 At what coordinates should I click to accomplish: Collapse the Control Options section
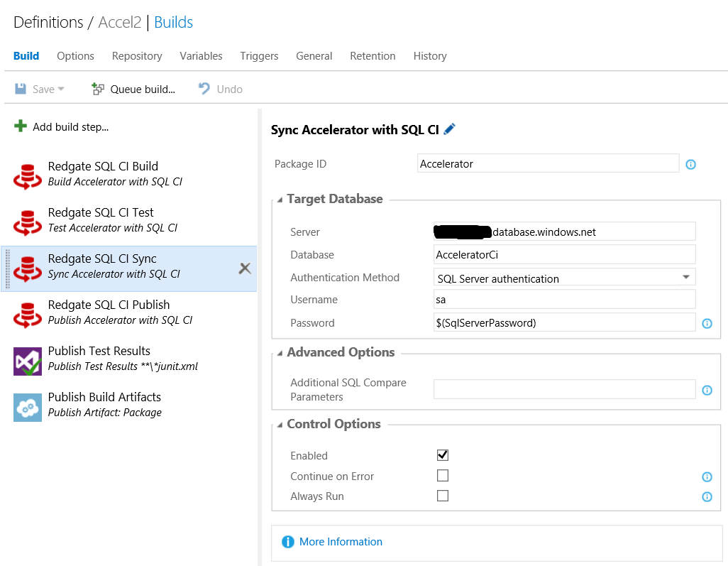[x=280, y=425]
